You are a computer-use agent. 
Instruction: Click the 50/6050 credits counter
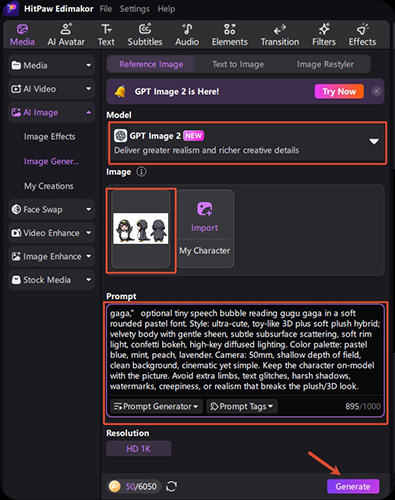pos(141,487)
